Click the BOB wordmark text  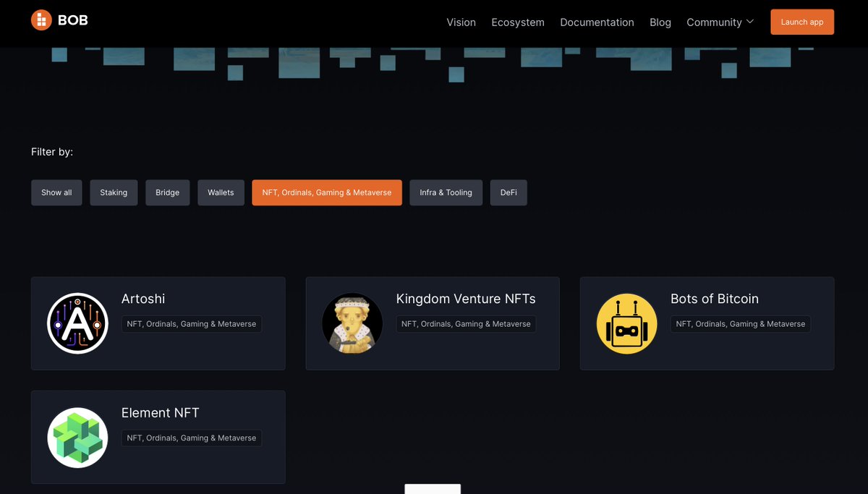click(73, 20)
